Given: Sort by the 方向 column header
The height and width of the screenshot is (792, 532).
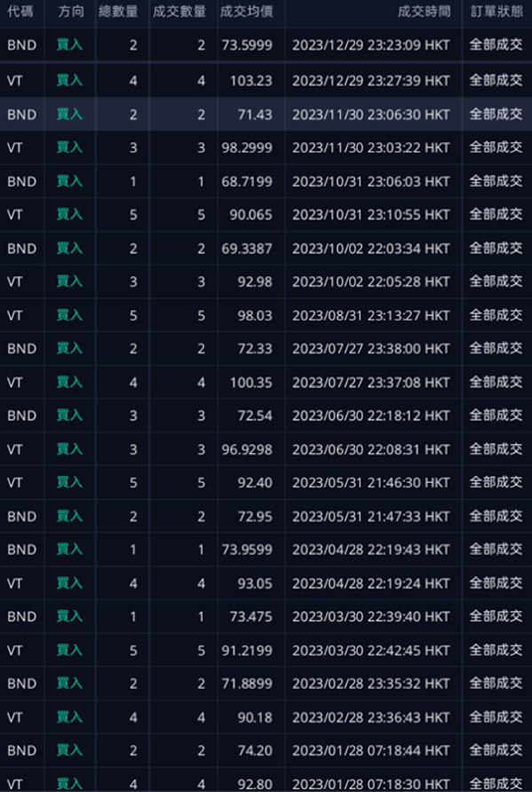Looking at the screenshot, I should [x=71, y=12].
